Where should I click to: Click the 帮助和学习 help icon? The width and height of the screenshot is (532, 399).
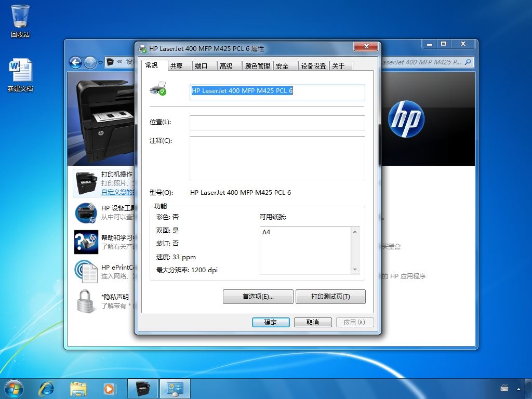[86, 242]
